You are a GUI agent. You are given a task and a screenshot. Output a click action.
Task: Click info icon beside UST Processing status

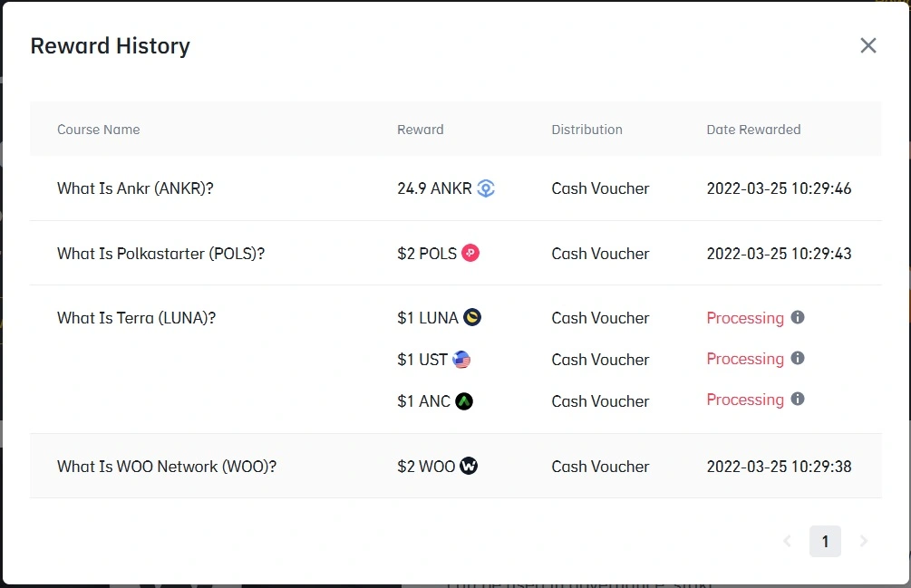[x=798, y=358]
